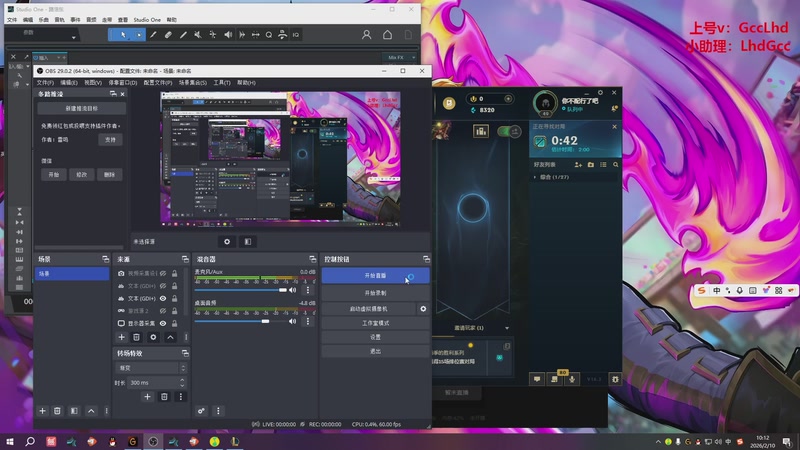800x450 pixels.
Task: Open the 工具(T) menu in OBS
Action: 222,83
